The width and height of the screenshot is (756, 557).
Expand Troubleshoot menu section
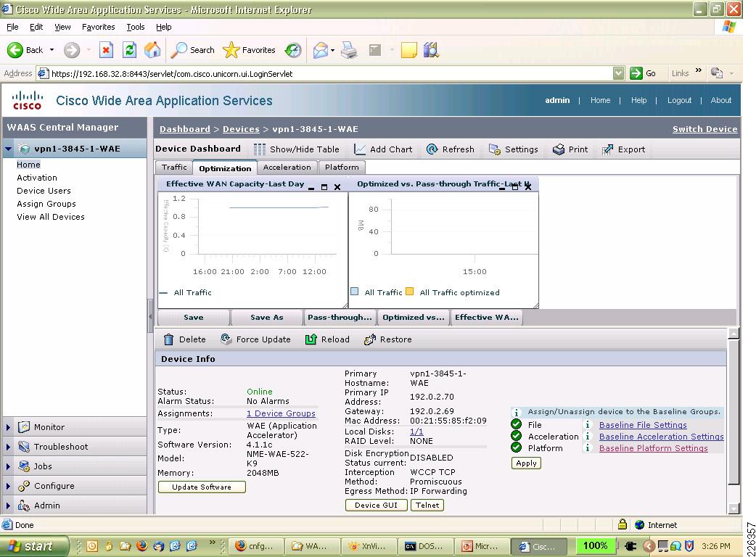(x=8, y=447)
